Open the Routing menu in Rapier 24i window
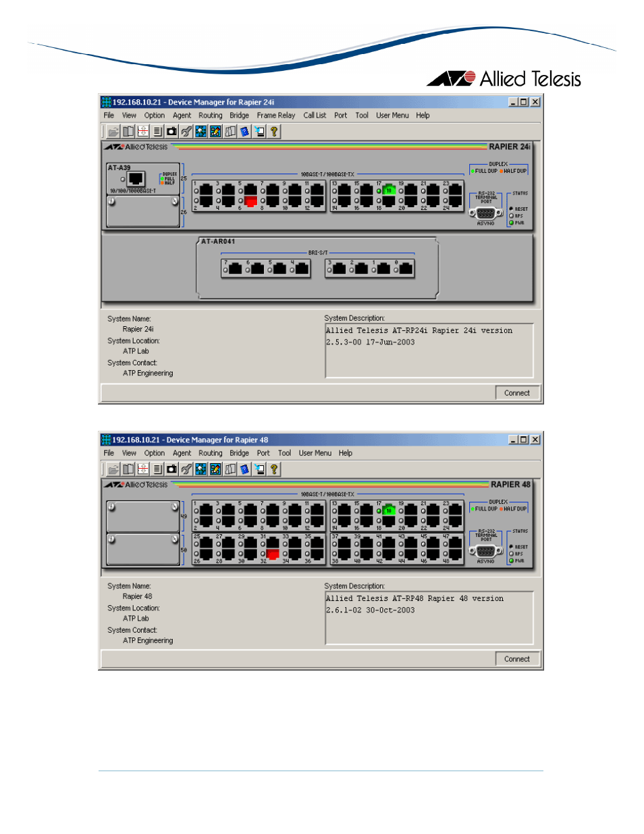Image resolution: width=644 pixels, height=834 pixels. point(211,115)
